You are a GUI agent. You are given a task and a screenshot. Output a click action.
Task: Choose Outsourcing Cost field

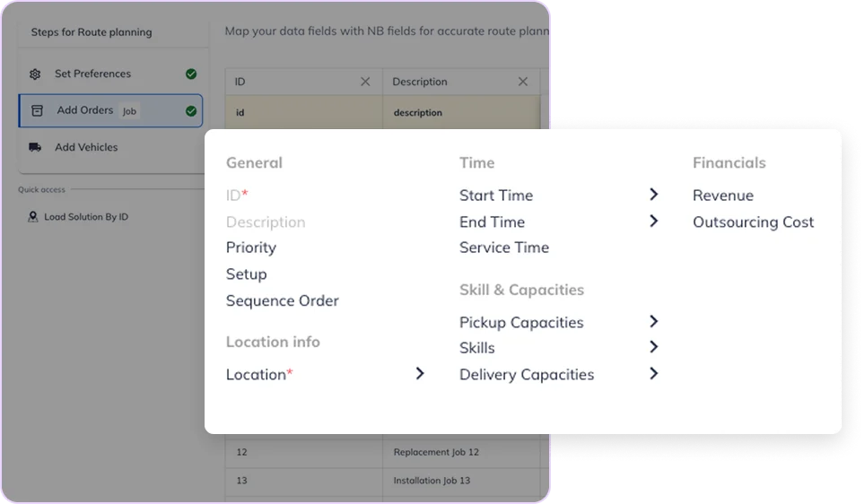(x=753, y=222)
